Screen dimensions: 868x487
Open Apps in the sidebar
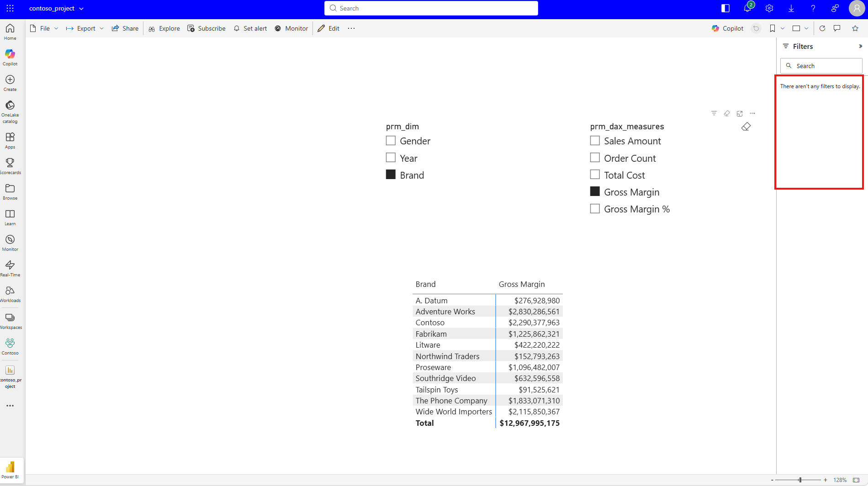click(10, 140)
